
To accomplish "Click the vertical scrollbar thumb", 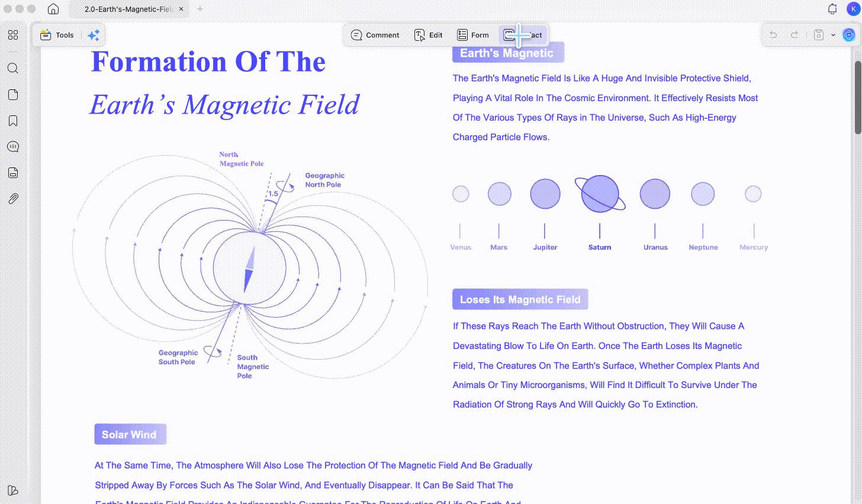I will coord(858,97).
